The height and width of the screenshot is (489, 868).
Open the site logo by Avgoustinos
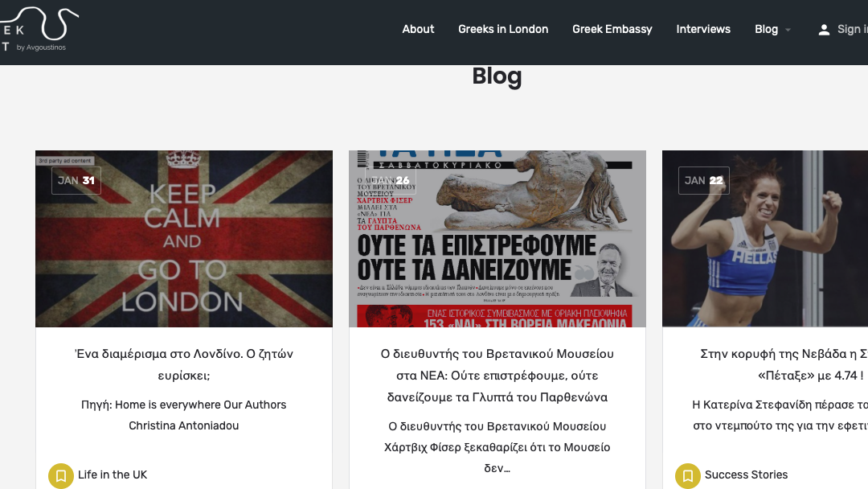[39, 30]
